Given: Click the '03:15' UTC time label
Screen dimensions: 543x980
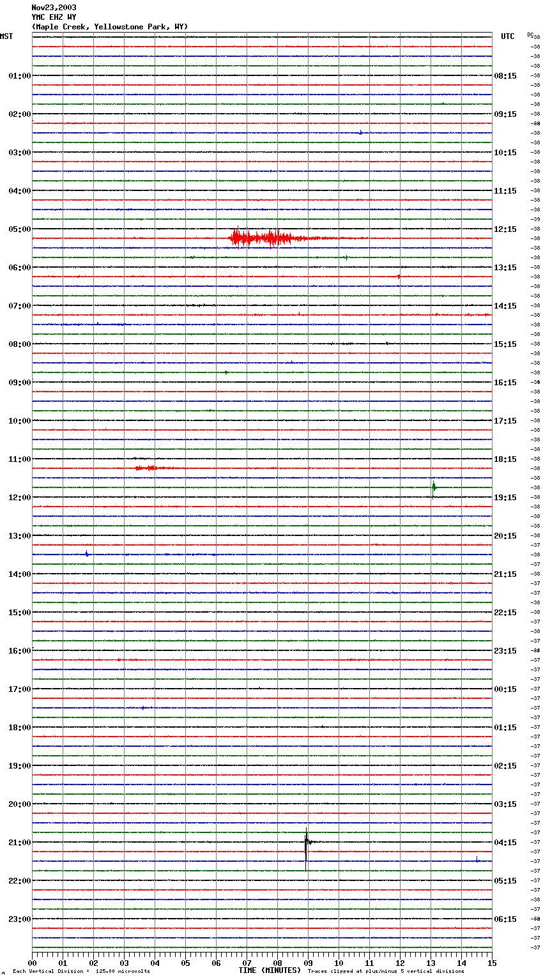Looking at the screenshot, I should (505, 804).
